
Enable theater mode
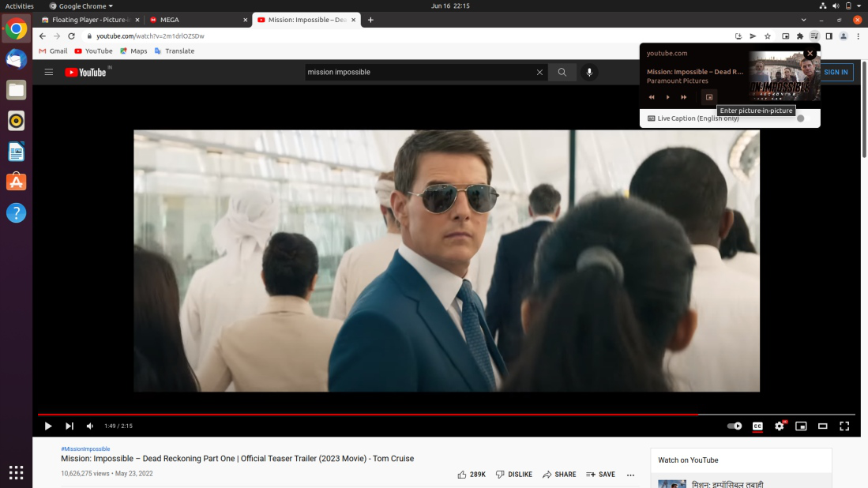click(x=823, y=426)
